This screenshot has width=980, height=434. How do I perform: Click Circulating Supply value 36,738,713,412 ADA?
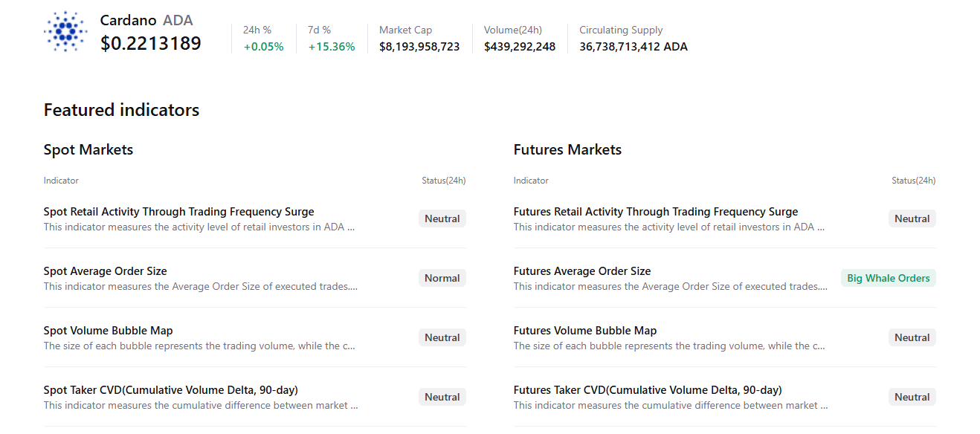point(634,47)
